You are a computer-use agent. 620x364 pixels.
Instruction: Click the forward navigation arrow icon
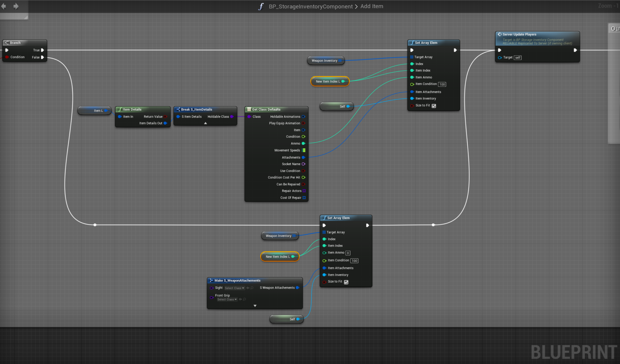pos(16,6)
